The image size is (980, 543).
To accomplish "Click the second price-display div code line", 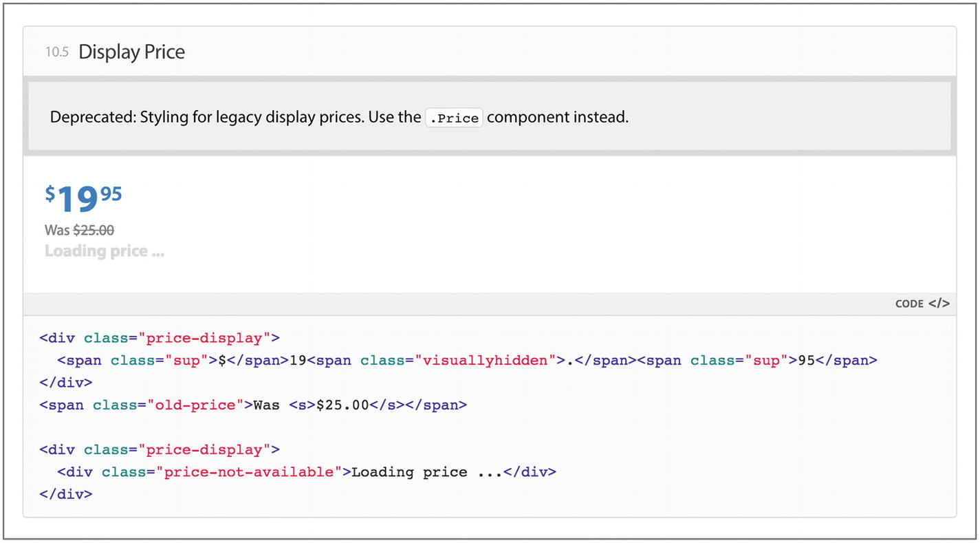I will point(160,450).
